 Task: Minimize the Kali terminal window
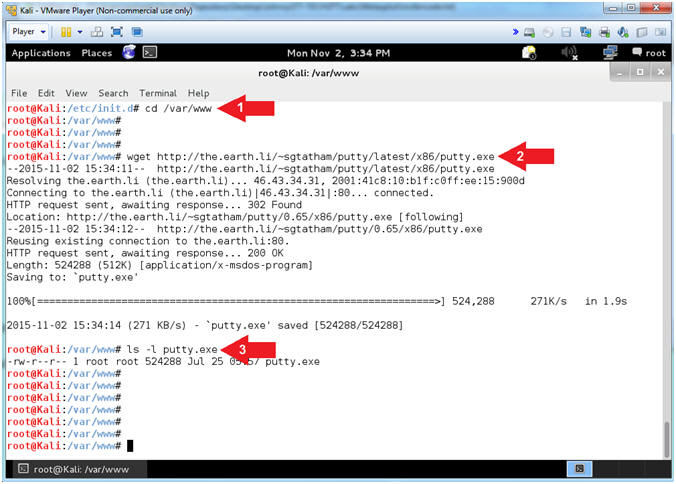click(x=620, y=72)
